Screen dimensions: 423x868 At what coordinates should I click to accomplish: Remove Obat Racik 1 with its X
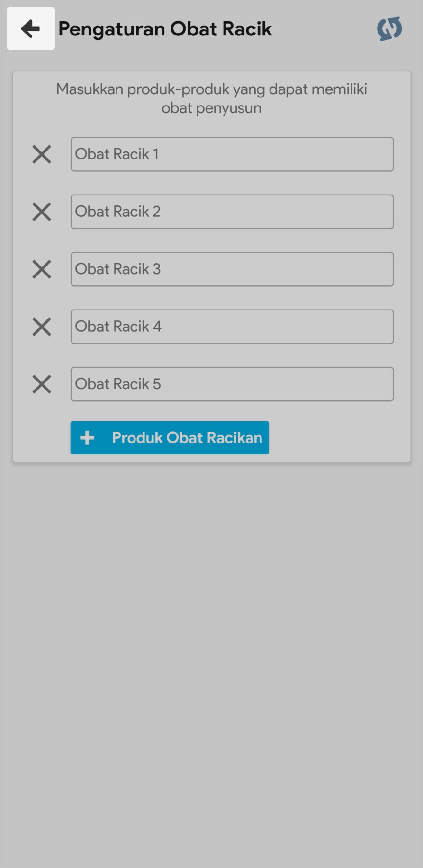(42, 154)
